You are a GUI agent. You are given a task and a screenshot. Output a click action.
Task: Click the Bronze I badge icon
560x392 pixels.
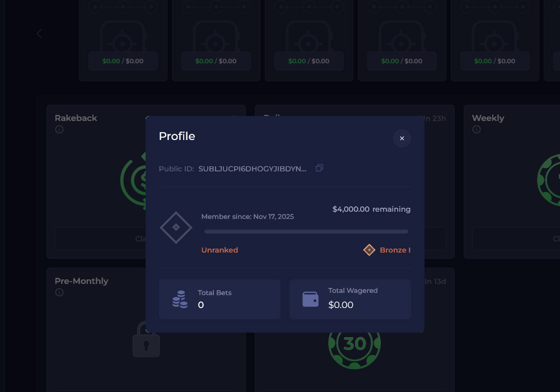[x=369, y=250]
